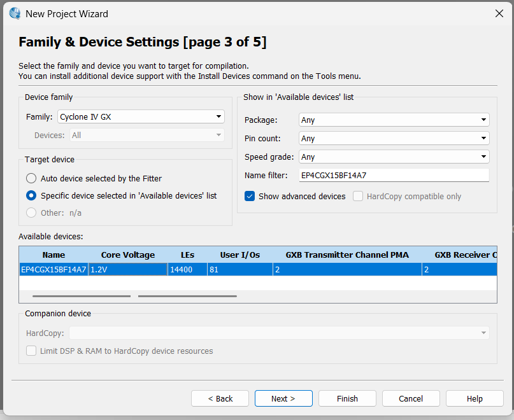The height and width of the screenshot is (420, 514).
Task: Click the 14400 LEs cell
Action: tap(187, 269)
